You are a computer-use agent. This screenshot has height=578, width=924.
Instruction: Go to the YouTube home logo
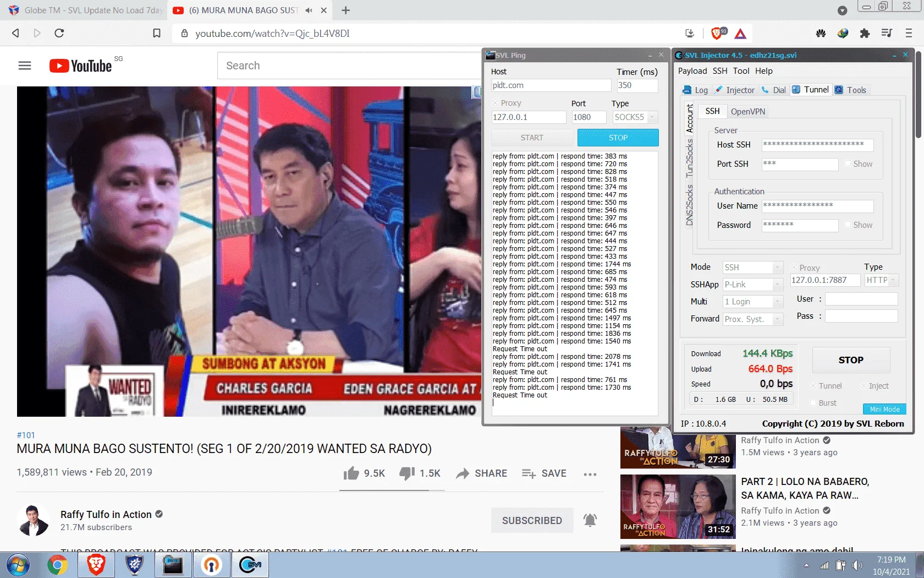[x=80, y=66]
